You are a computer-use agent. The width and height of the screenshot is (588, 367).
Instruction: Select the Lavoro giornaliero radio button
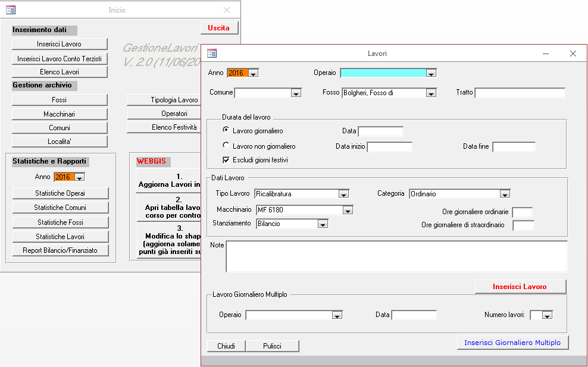(x=226, y=130)
